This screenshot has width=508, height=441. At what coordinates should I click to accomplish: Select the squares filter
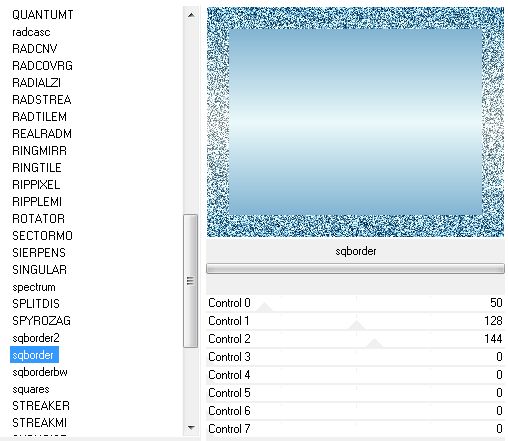pos(31,389)
